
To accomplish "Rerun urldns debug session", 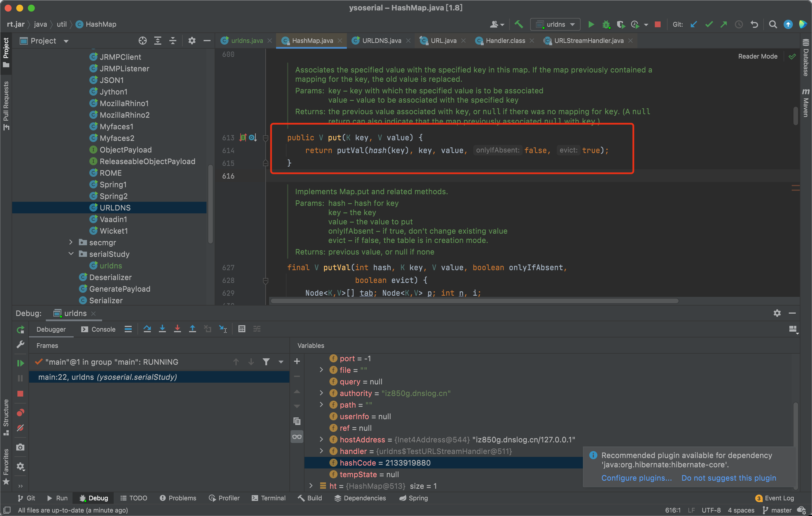I will (20, 329).
